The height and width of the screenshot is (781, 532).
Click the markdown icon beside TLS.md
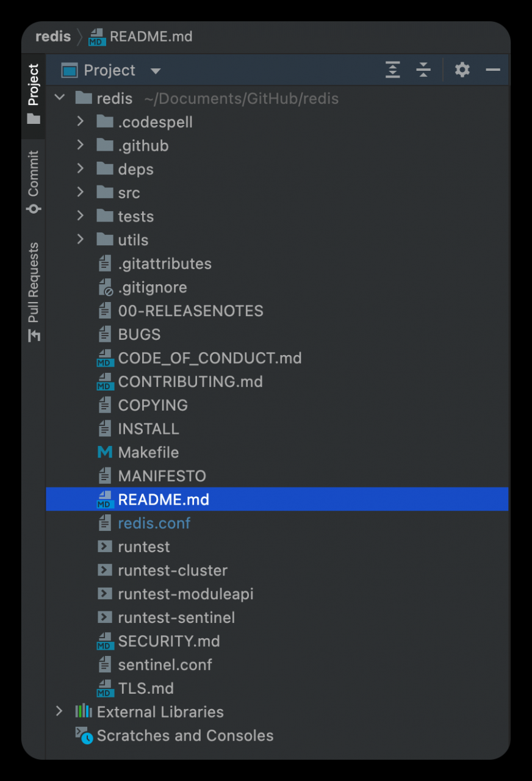coord(105,688)
